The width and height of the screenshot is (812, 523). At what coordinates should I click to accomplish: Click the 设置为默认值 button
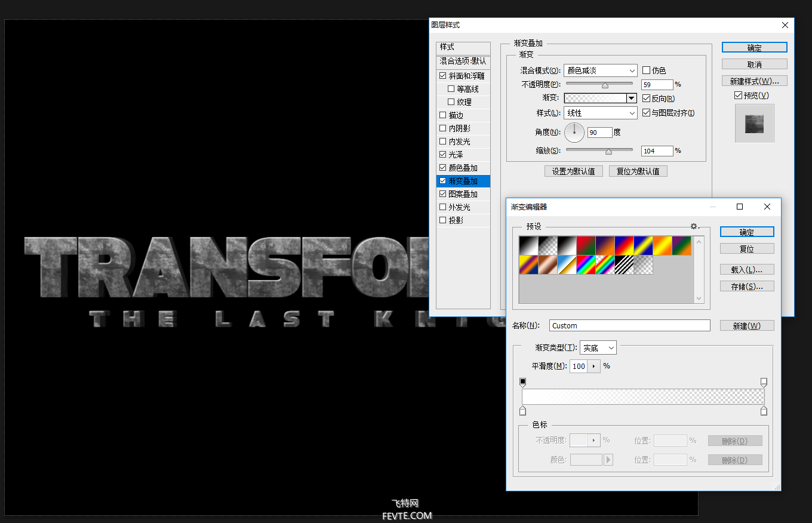(574, 171)
